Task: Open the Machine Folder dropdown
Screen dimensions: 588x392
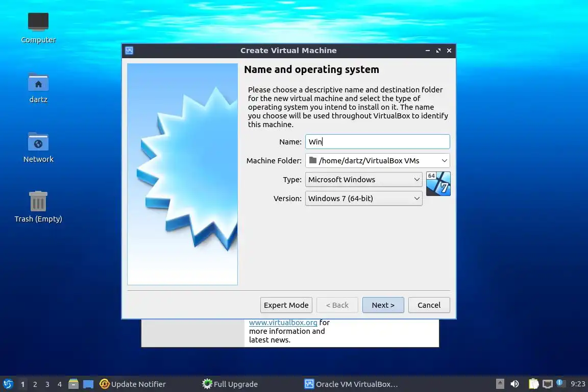Action: coord(377,161)
